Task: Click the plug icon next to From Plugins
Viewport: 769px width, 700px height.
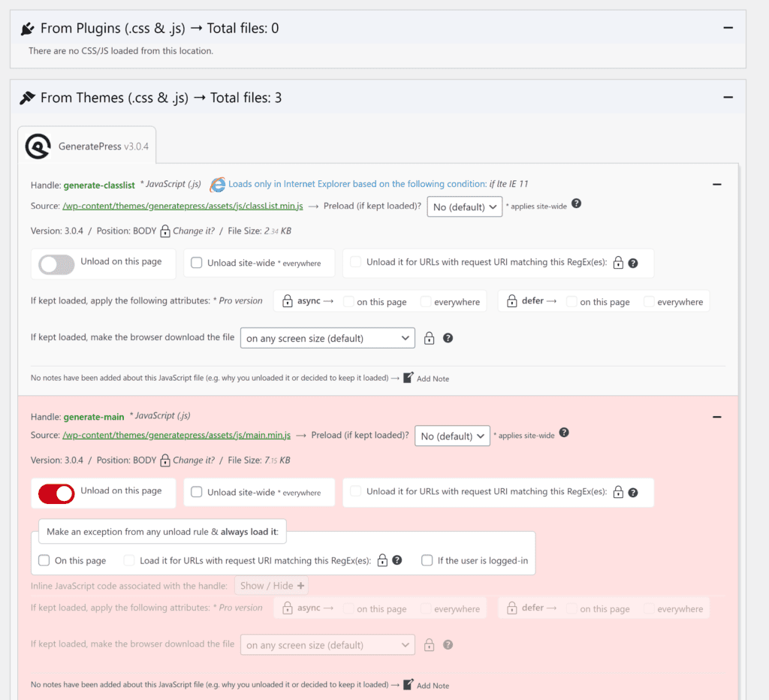Action: 28,29
